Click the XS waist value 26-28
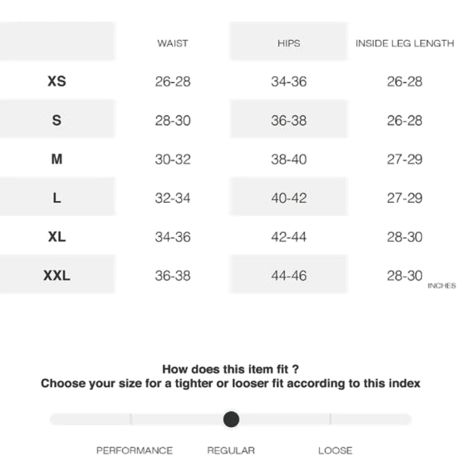476x476 pixels. tap(173, 81)
